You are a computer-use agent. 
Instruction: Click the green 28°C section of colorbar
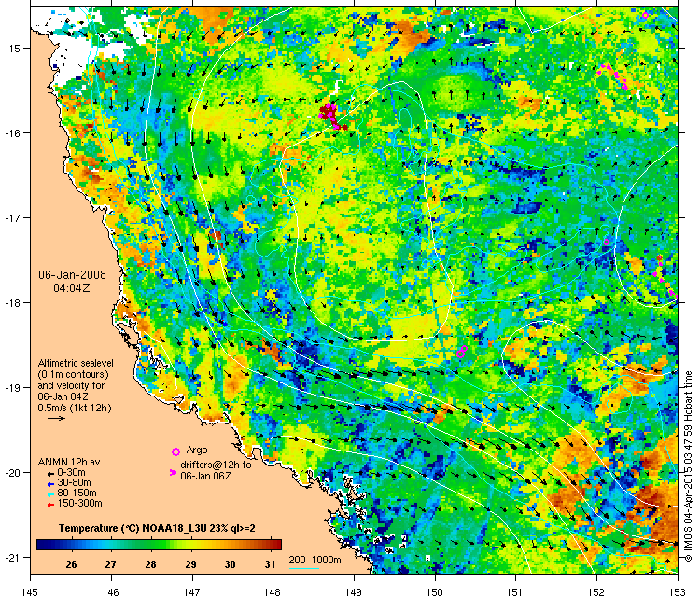click(x=151, y=545)
